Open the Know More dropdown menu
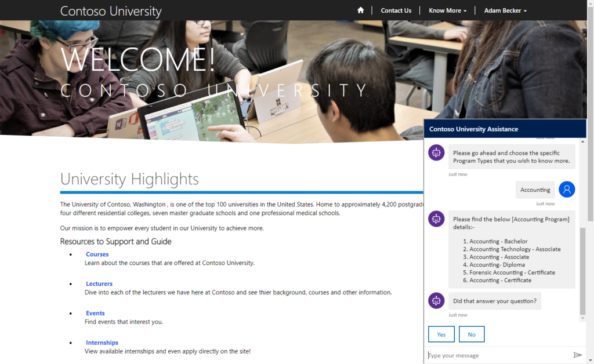This screenshot has width=594, height=364. [447, 10]
